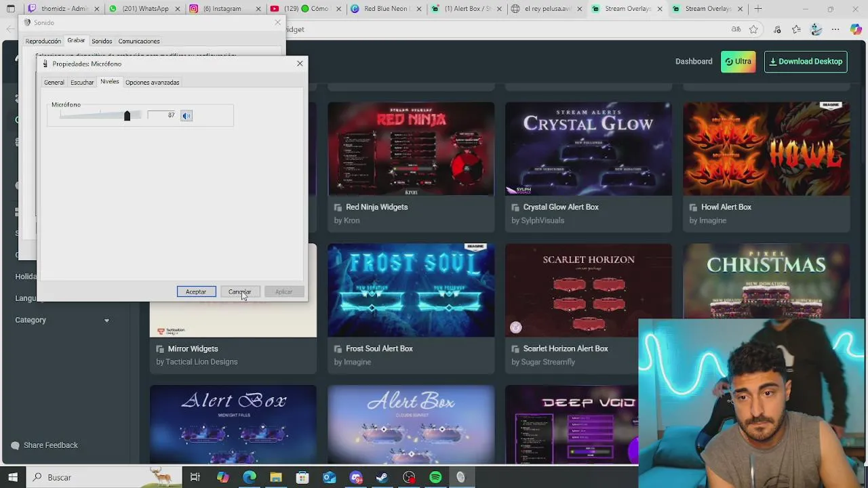Switch to the WhatsApp browser tab
868x488 pixels.
click(x=144, y=9)
